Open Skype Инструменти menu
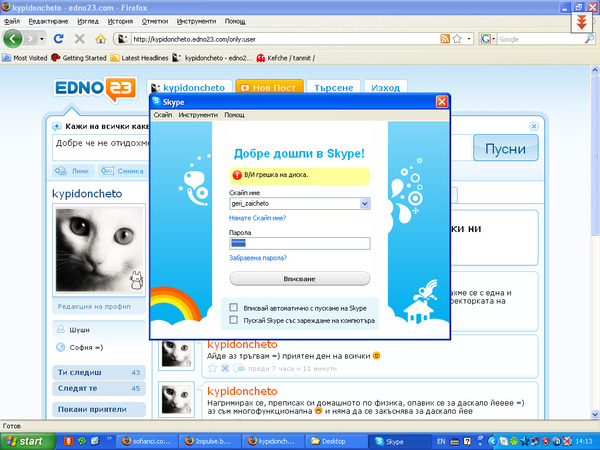 click(x=198, y=115)
